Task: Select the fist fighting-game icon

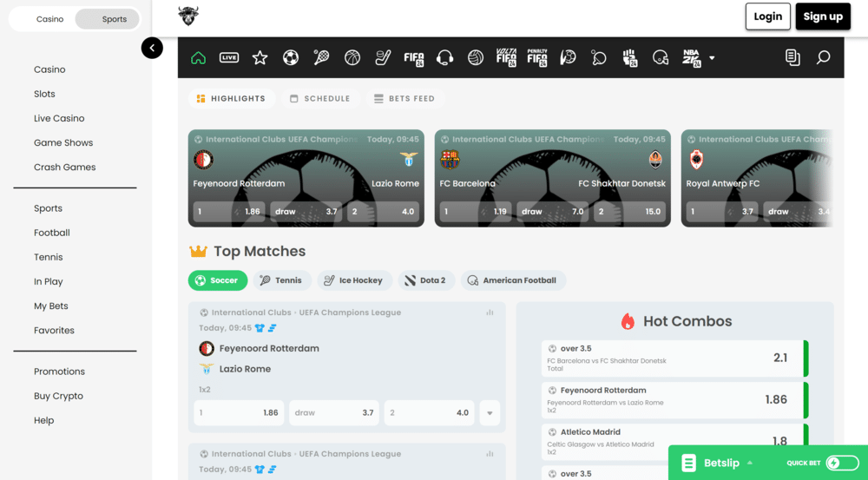Action: pos(629,57)
